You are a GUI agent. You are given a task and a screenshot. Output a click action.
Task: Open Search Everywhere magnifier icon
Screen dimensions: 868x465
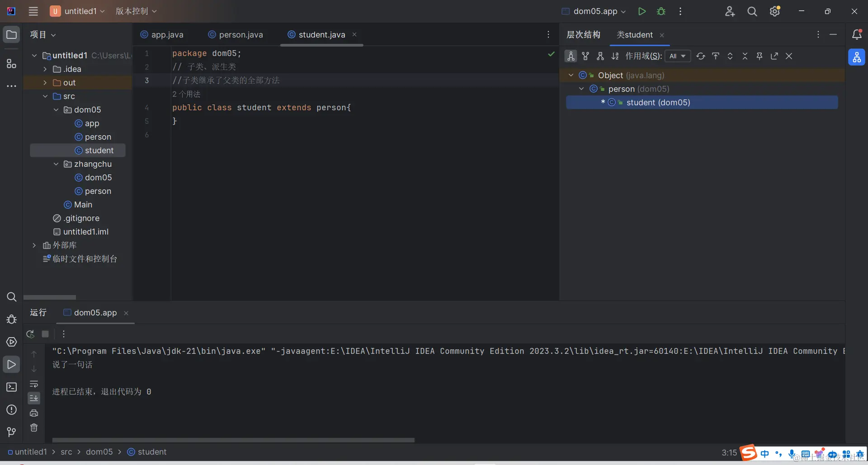click(752, 11)
